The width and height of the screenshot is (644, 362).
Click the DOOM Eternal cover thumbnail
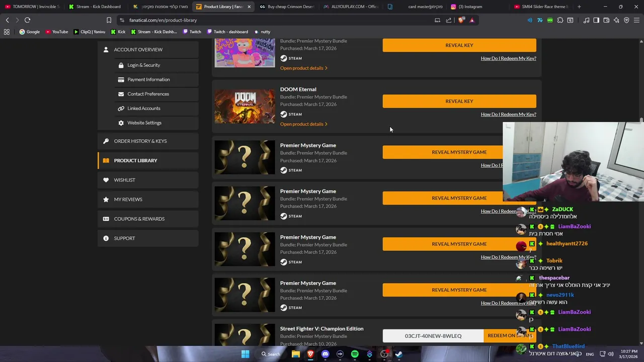click(x=245, y=107)
